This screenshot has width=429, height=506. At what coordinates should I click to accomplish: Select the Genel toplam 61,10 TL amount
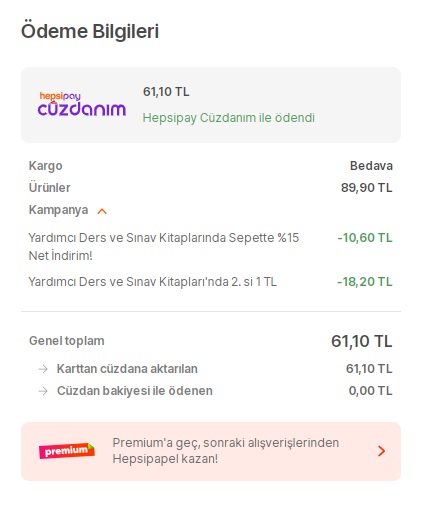pos(362,341)
